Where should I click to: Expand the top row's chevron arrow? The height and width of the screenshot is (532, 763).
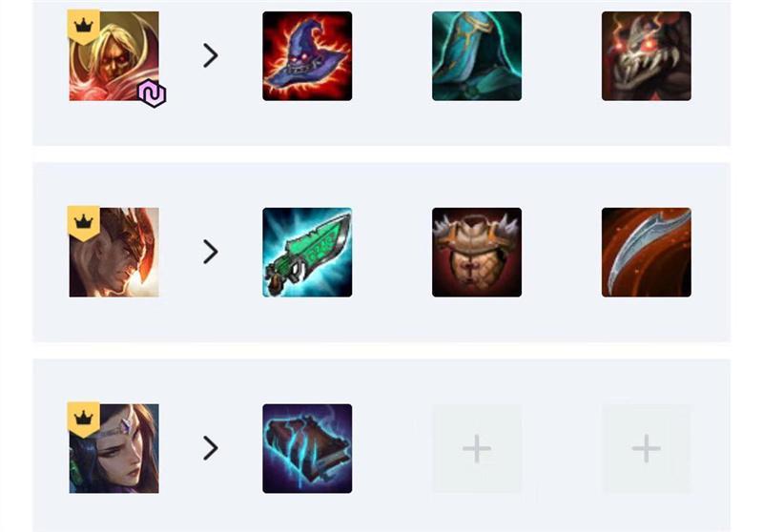click(210, 55)
